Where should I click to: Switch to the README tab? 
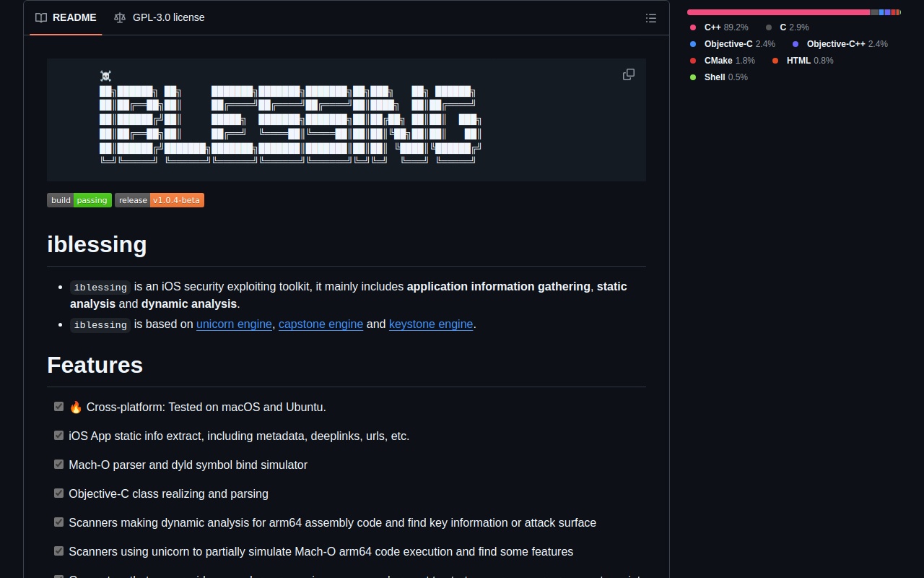(66, 17)
